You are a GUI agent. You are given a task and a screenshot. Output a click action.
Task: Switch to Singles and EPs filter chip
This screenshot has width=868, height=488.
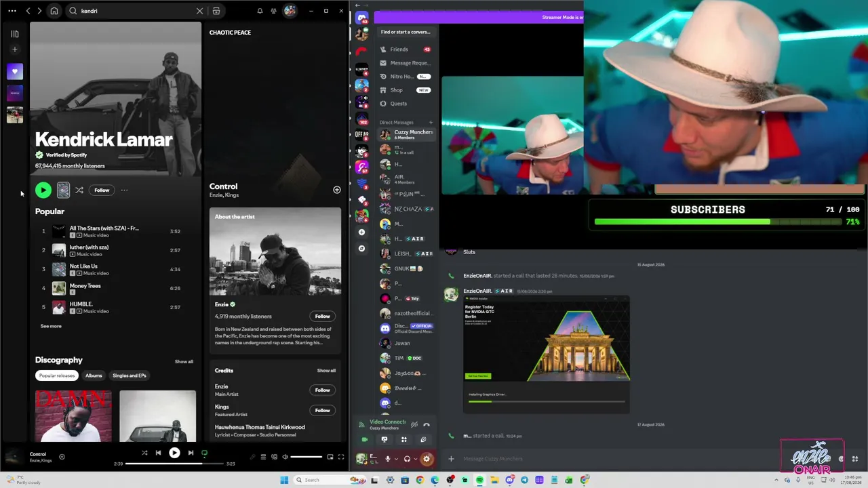129,375
